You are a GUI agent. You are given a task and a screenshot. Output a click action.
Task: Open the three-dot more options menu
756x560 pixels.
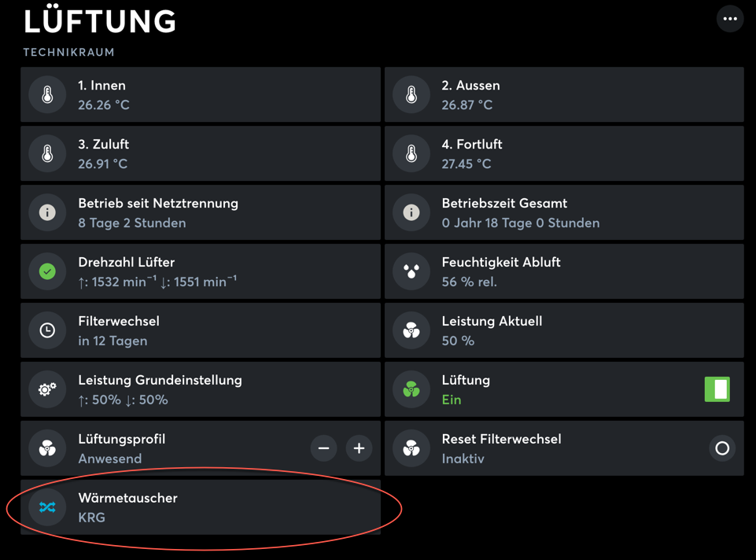pos(730,19)
